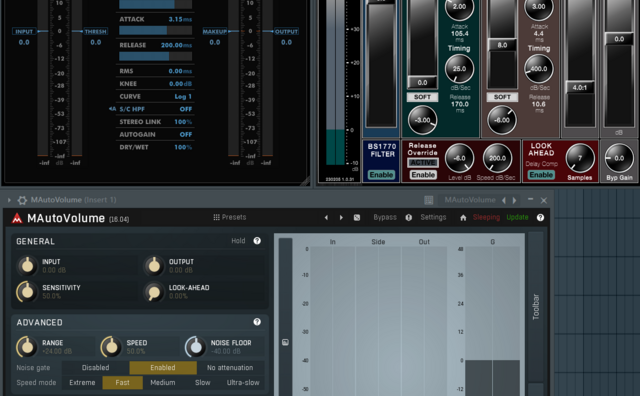
Task: Click the OUTPUT knob in General
Action: (154, 266)
